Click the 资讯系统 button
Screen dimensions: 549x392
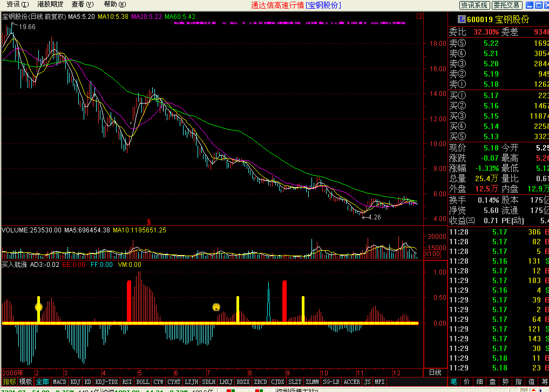[475, 5]
